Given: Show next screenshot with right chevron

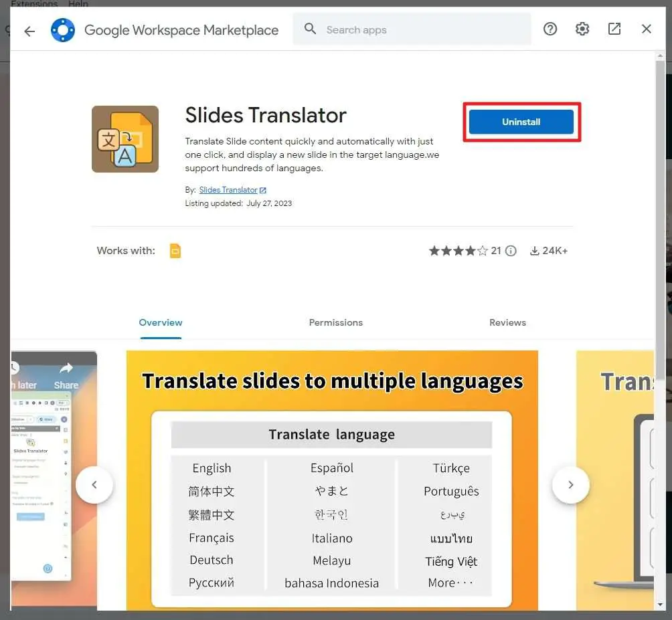Looking at the screenshot, I should point(570,485).
